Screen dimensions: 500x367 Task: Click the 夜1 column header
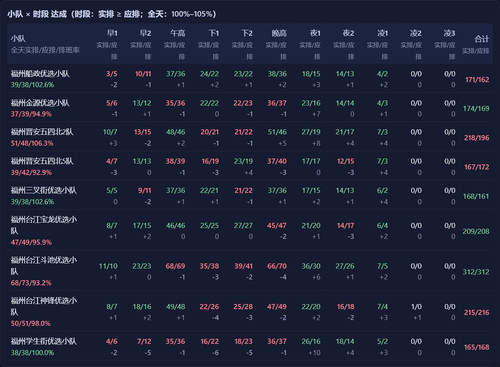315,33
